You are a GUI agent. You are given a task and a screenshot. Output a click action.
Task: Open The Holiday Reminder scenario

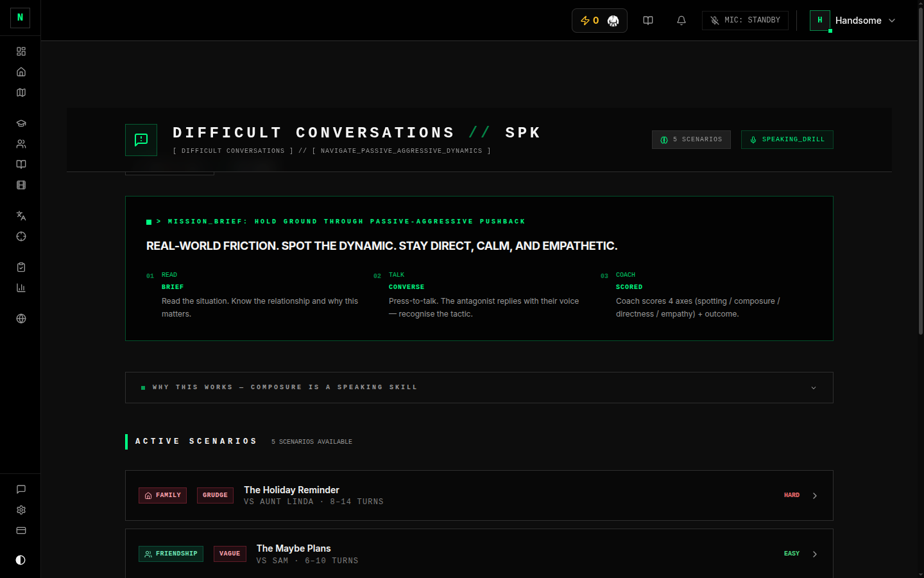pyautogui.click(x=479, y=495)
